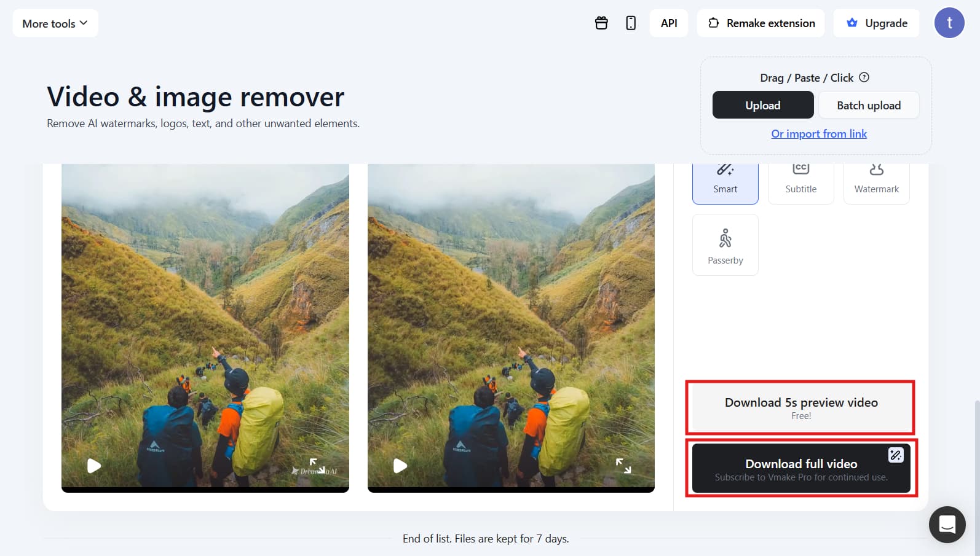980x556 pixels.
Task: Open the user avatar "t" menu
Action: click(x=949, y=23)
